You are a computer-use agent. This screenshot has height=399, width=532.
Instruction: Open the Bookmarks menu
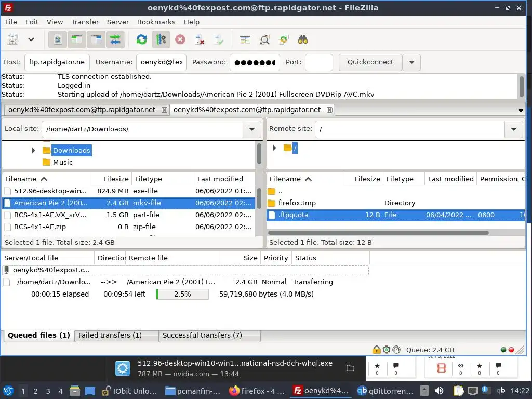pyautogui.click(x=156, y=22)
